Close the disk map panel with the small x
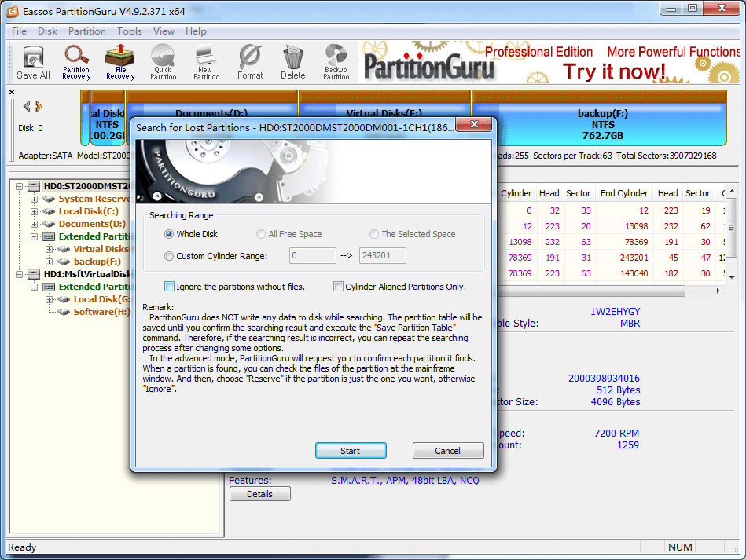This screenshot has height=560, width=746. click(12, 92)
